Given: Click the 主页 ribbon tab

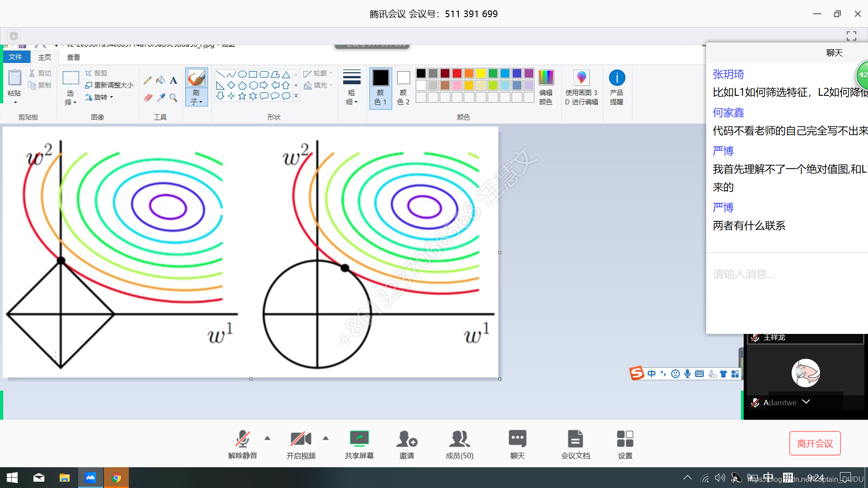Looking at the screenshot, I should 44,56.
